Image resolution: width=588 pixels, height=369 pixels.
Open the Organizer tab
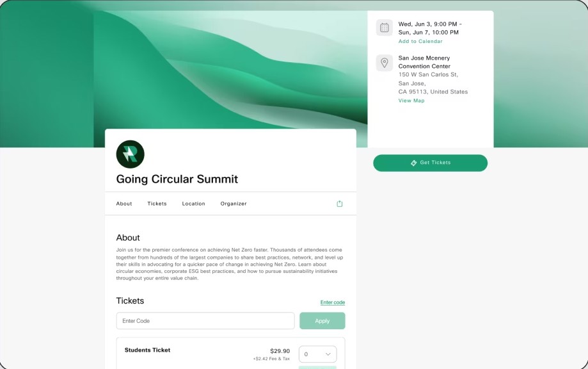pyautogui.click(x=234, y=204)
